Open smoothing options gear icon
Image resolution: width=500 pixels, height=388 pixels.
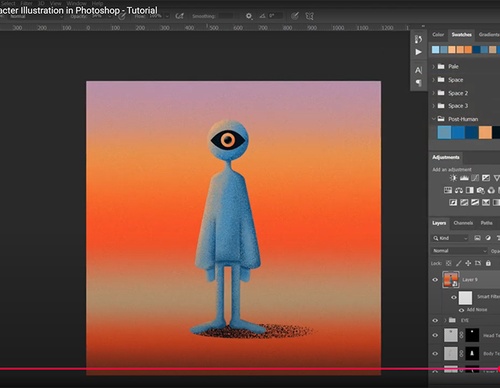click(249, 16)
